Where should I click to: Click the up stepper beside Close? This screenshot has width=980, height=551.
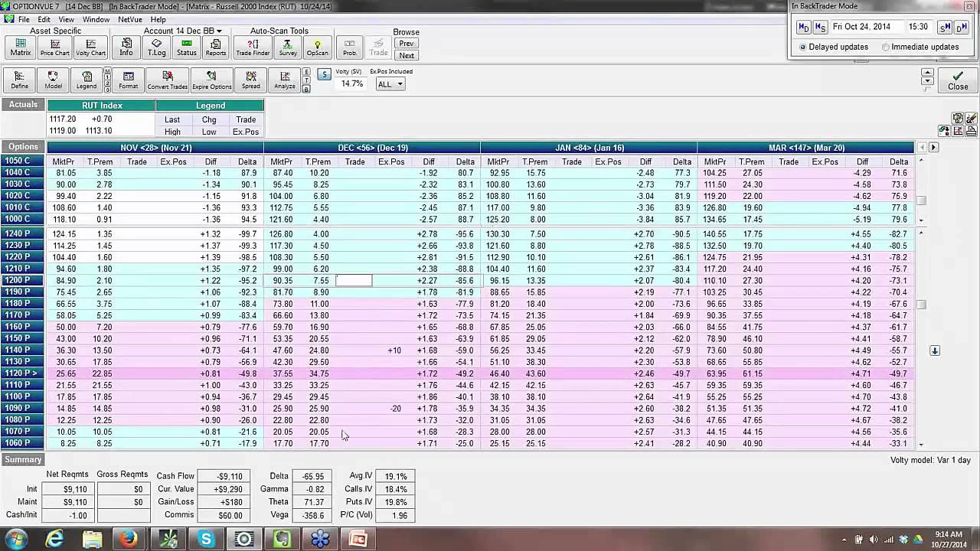(927, 73)
